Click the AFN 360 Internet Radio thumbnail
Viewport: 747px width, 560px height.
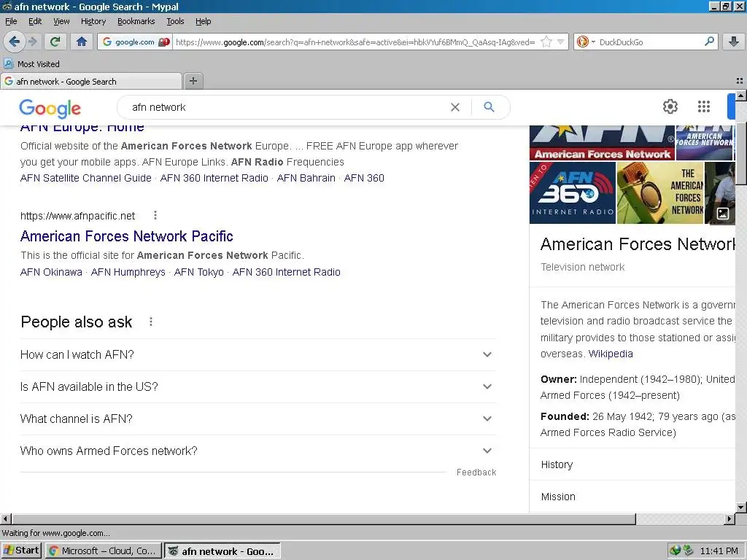pyautogui.click(x=572, y=192)
